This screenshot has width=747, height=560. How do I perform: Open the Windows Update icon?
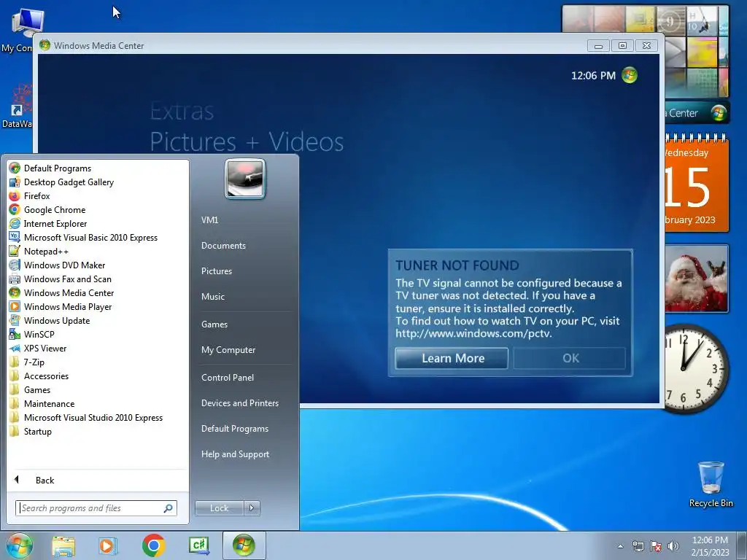tap(15, 321)
